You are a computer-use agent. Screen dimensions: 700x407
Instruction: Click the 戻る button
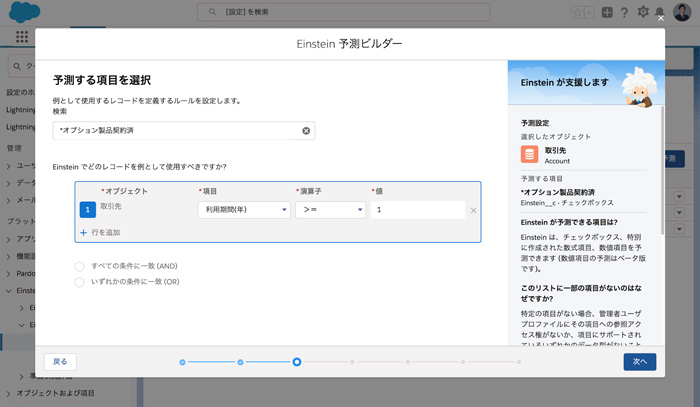click(x=60, y=361)
